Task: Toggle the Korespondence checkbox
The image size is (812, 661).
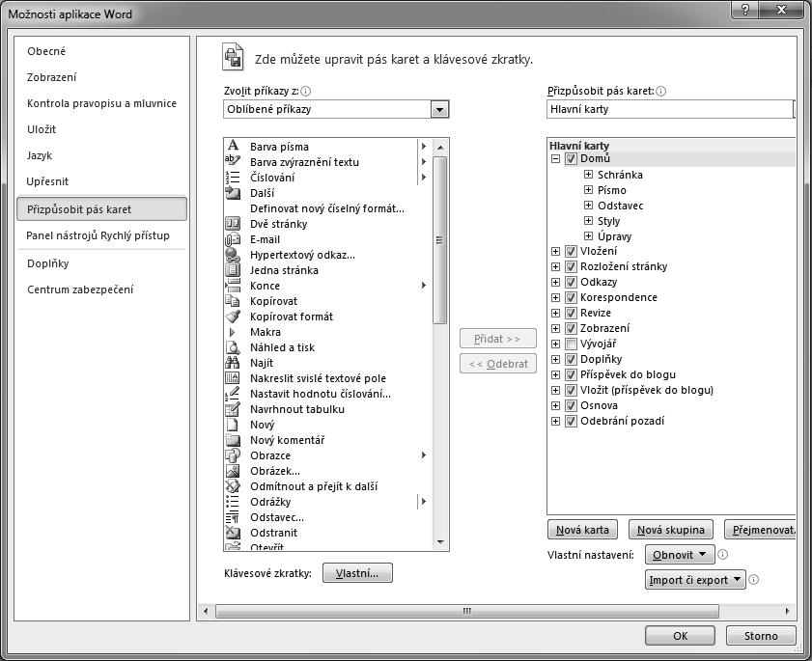Action: point(571,297)
